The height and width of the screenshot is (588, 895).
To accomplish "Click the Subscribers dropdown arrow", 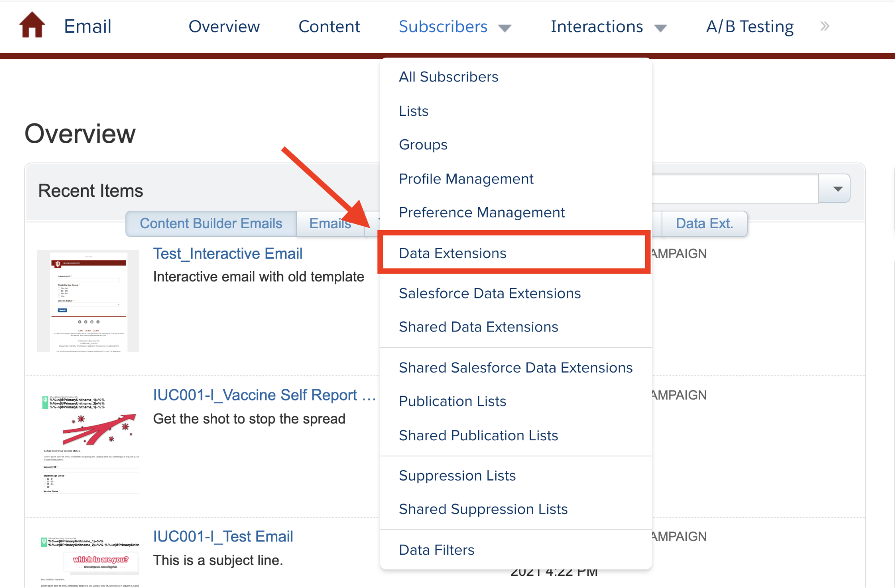I will pos(505,28).
